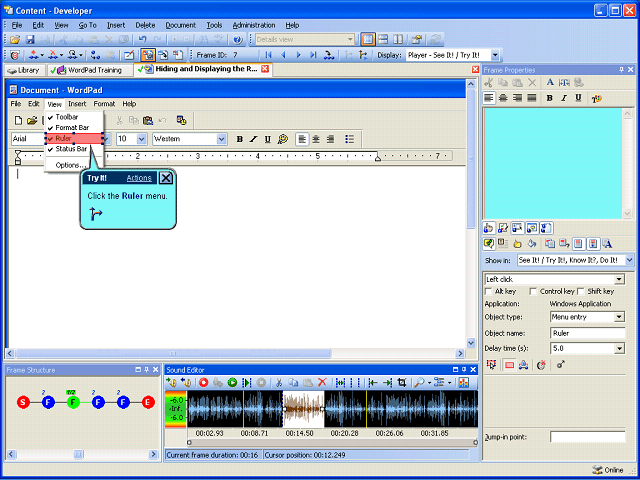Toggle Format Bar in the View menu
This screenshot has height=480, width=640.
pyautogui.click(x=74, y=128)
